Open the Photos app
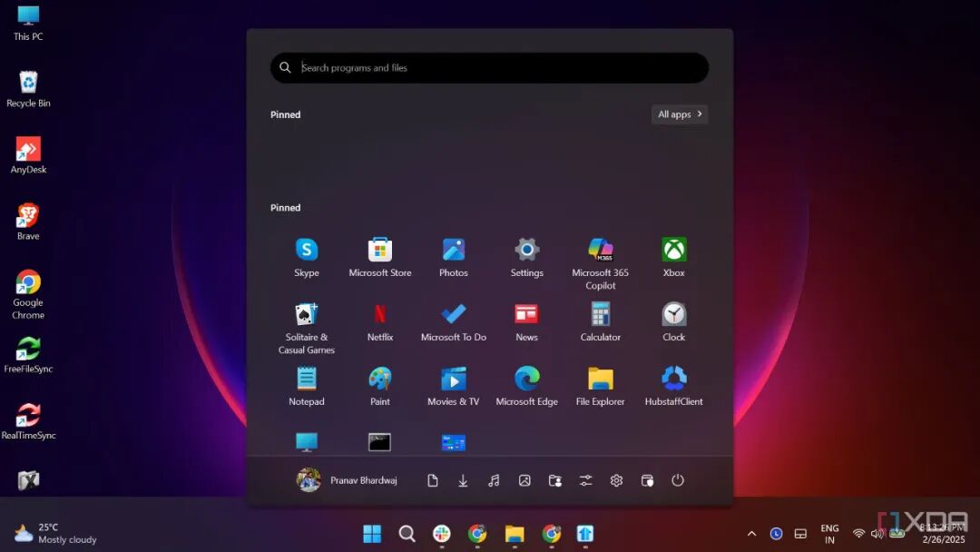 453,258
